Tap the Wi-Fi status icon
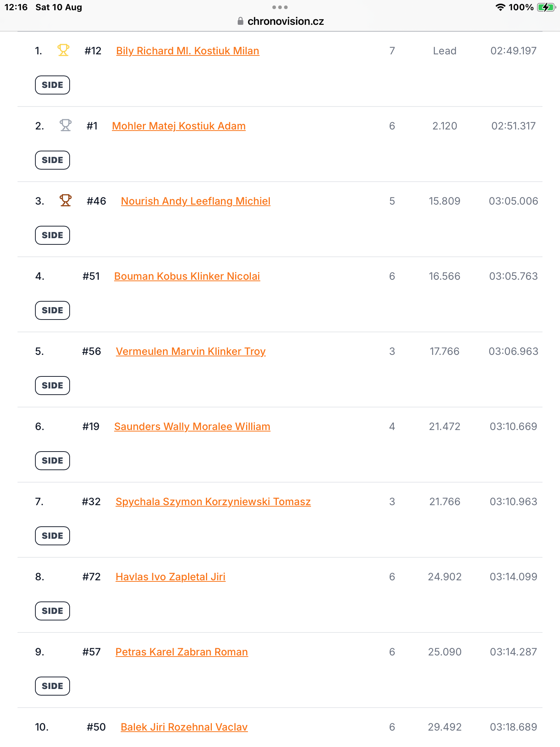 pos(501,7)
